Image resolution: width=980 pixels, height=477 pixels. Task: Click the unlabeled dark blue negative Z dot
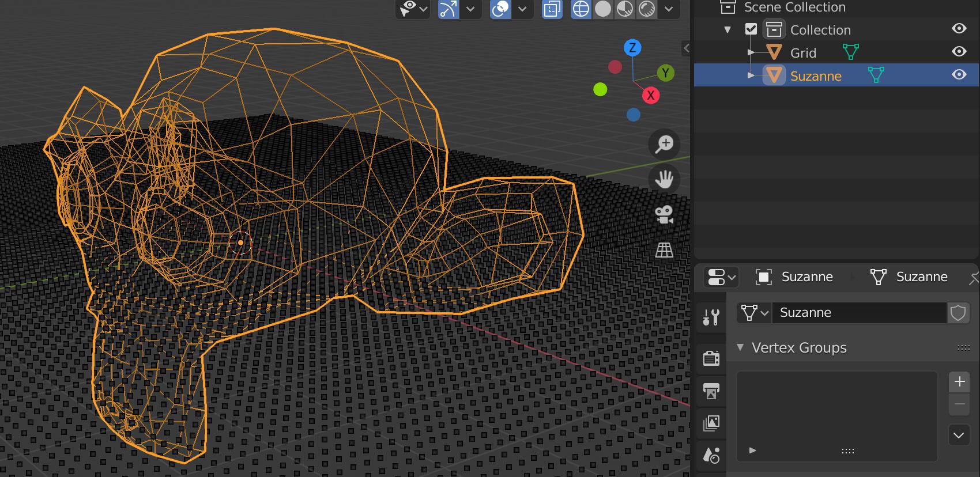(634, 115)
